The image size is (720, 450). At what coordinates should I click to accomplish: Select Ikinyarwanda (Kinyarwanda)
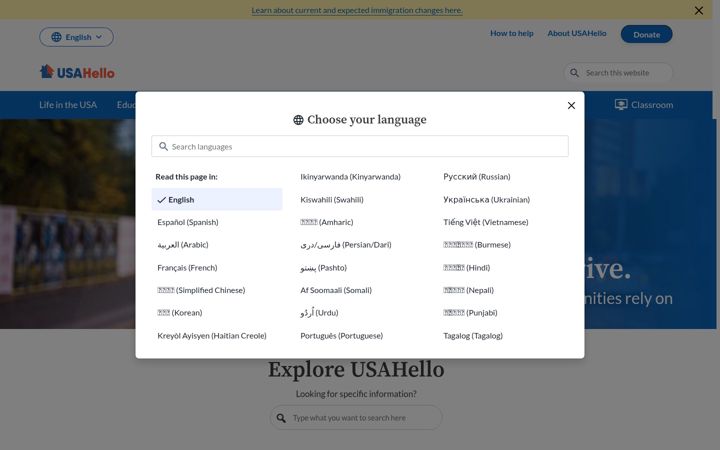350,177
